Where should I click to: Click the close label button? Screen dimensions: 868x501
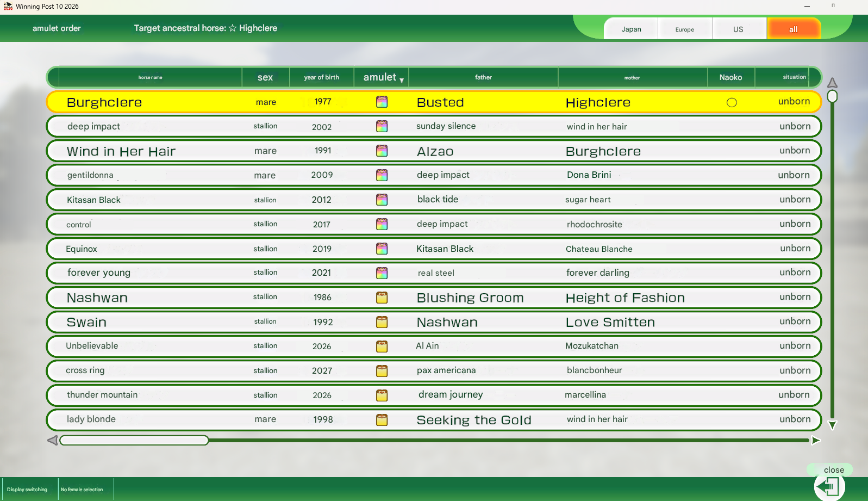point(834,470)
